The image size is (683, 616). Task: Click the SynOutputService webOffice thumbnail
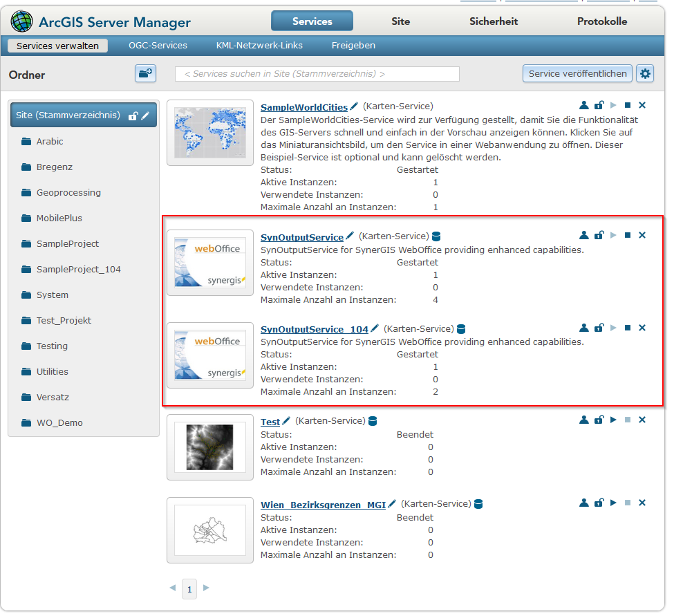[209, 262]
